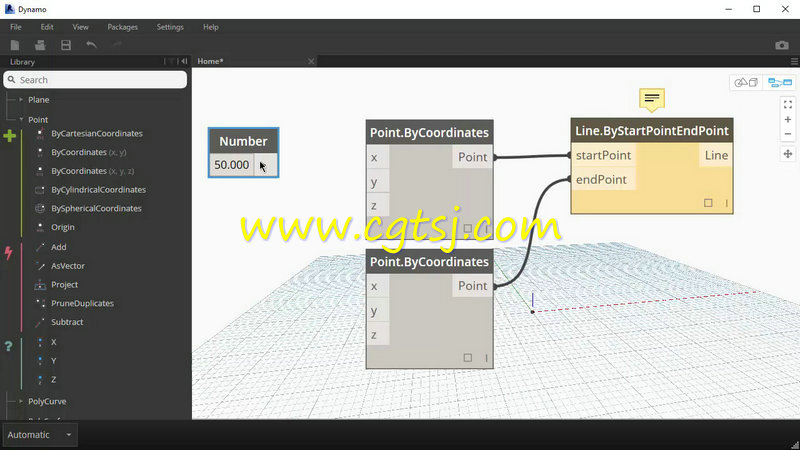800x450 pixels.
Task: Expand the Plane library category
Action: 21,99
